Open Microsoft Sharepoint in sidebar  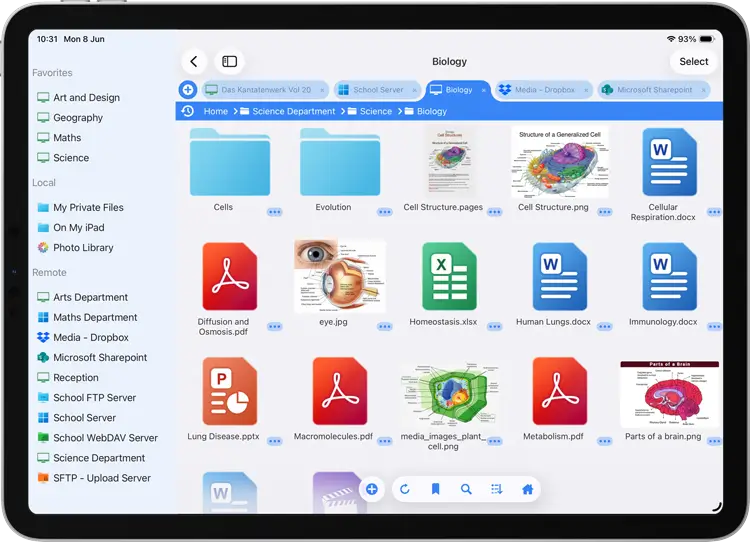coord(92,358)
